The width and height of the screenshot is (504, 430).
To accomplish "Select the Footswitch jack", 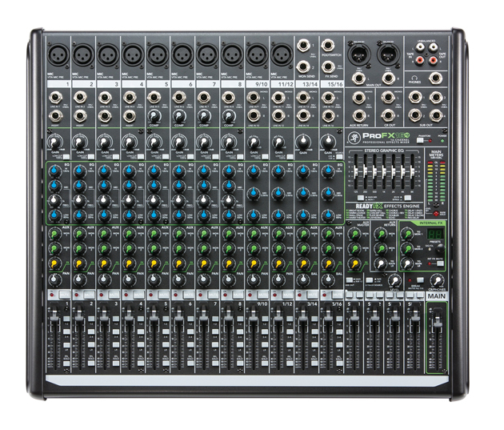I will pos(327,46).
